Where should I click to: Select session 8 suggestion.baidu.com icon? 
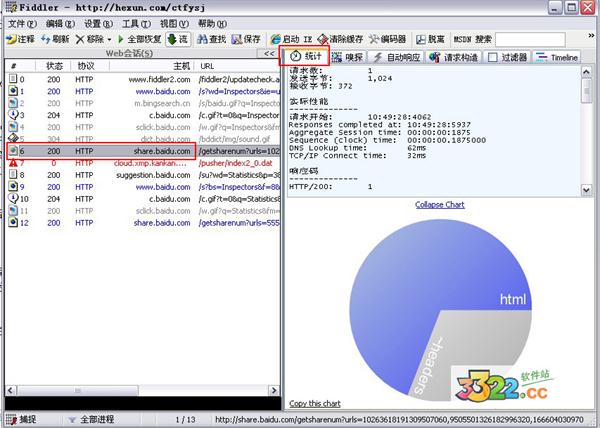(13, 175)
